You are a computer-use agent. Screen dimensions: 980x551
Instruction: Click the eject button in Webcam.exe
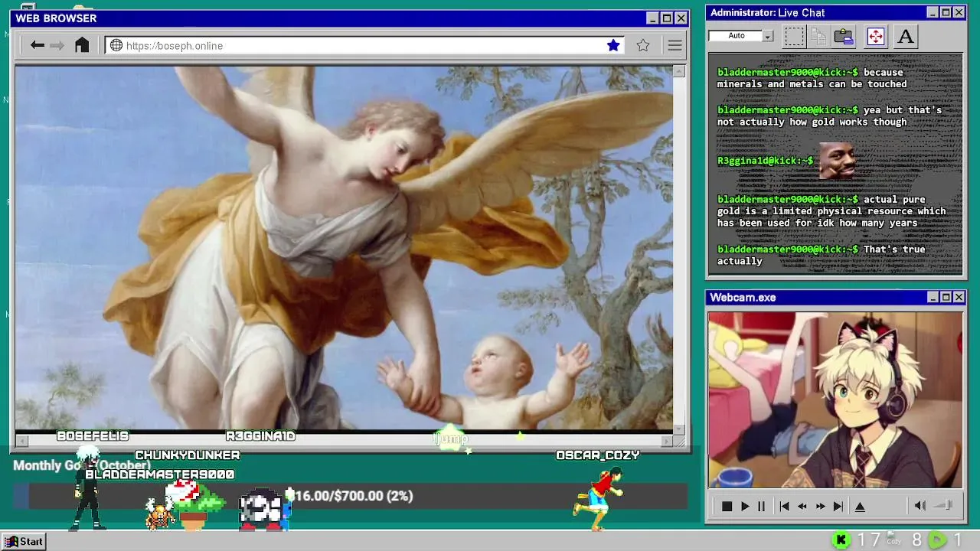pyautogui.click(x=860, y=507)
